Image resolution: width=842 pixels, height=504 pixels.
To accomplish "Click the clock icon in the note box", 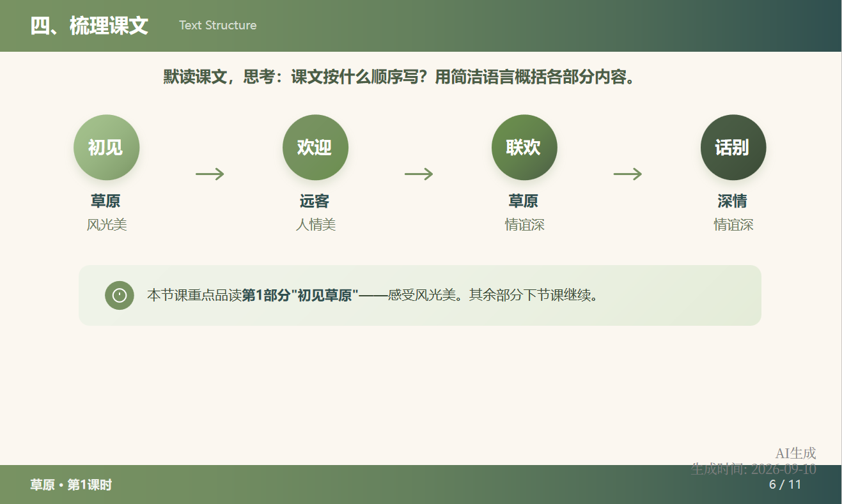I will click(x=120, y=295).
